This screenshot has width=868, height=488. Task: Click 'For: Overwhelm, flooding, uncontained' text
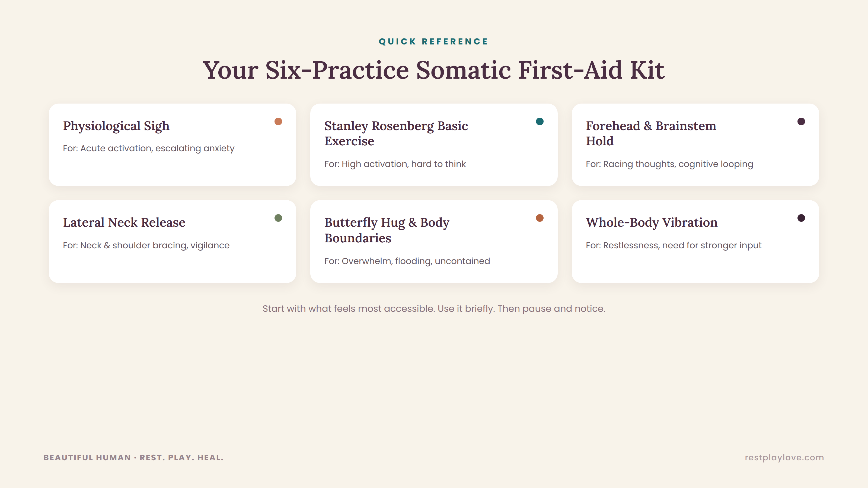tap(407, 261)
